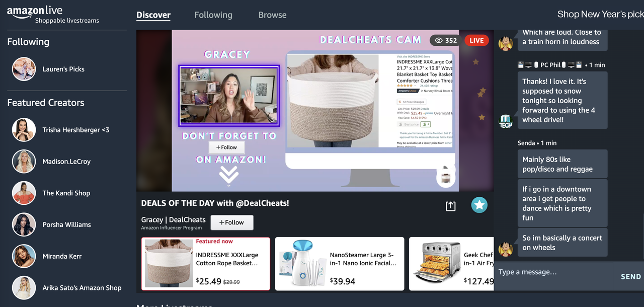Click the small product bubble on video
This screenshot has width=644, height=307.
[446, 177]
